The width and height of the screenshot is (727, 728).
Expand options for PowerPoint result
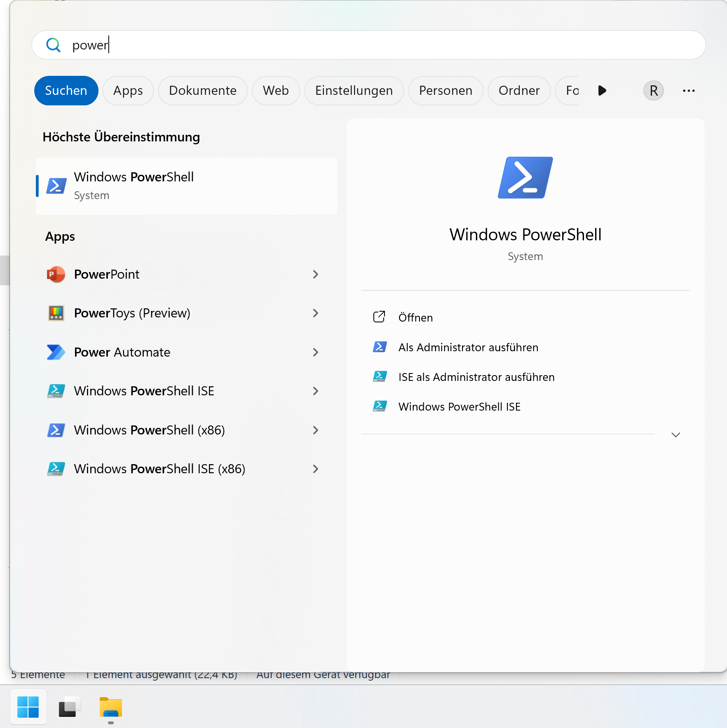(x=315, y=274)
